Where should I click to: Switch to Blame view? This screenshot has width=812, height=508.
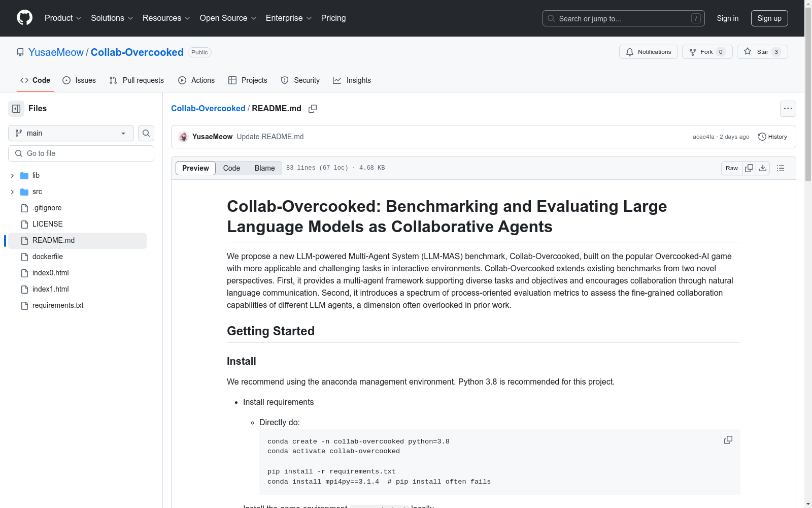click(264, 168)
